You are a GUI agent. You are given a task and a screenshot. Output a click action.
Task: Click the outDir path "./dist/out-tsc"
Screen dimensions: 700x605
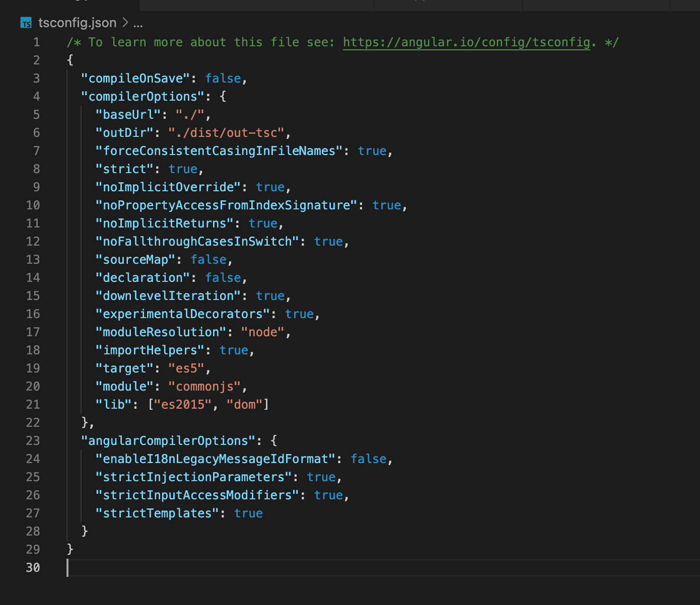226,132
